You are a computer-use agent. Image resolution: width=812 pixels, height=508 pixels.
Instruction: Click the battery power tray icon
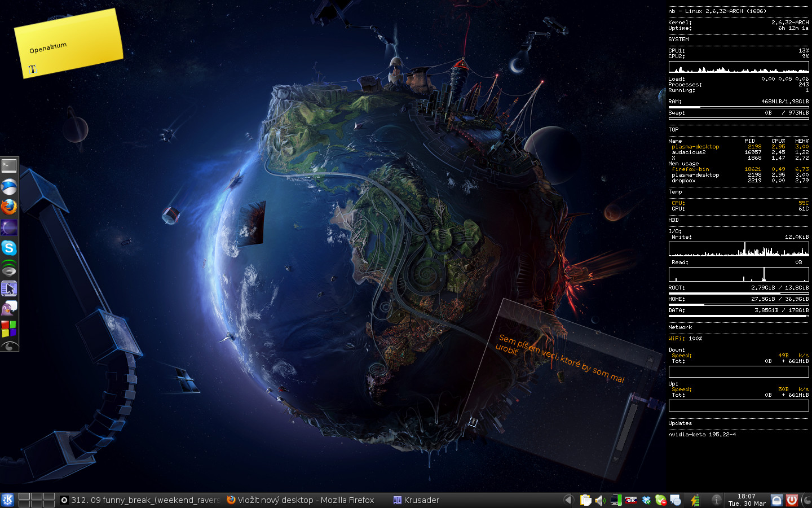[x=695, y=500]
